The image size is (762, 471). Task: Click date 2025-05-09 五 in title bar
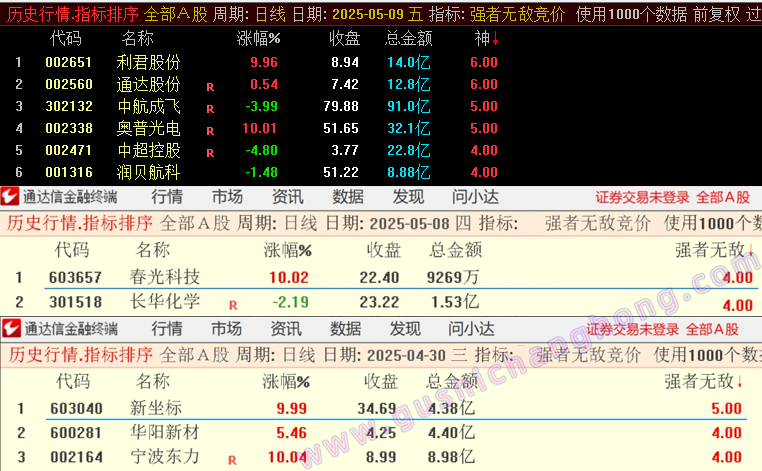tap(377, 15)
